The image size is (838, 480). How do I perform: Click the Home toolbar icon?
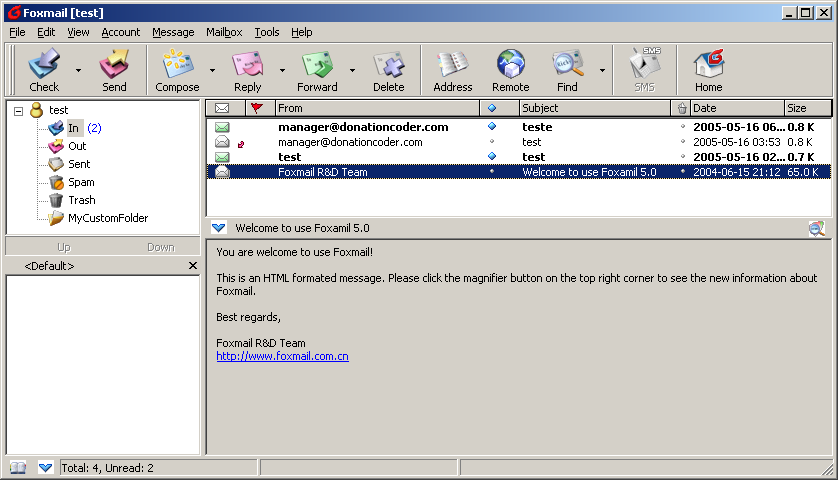click(709, 70)
